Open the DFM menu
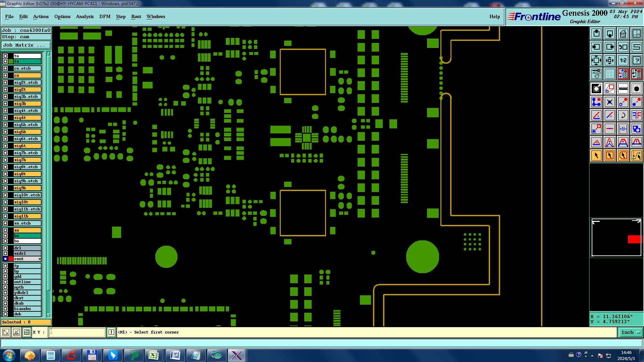The image size is (644, 362). pos(105,16)
